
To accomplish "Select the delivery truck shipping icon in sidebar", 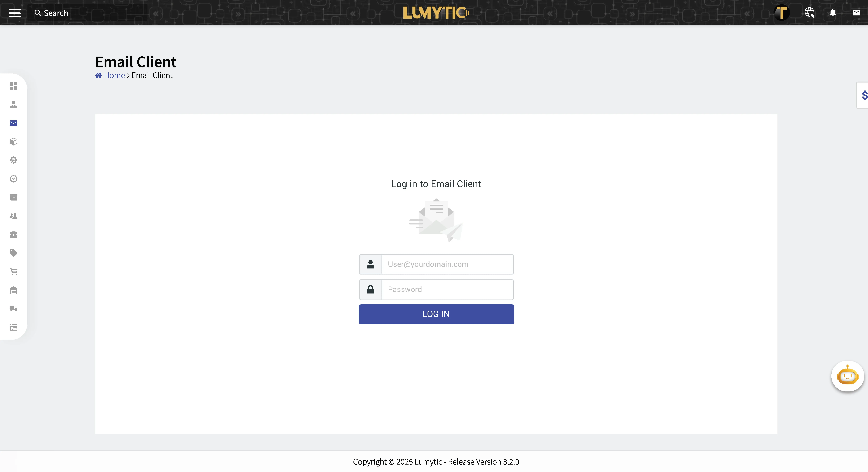I will pos(13,309).
